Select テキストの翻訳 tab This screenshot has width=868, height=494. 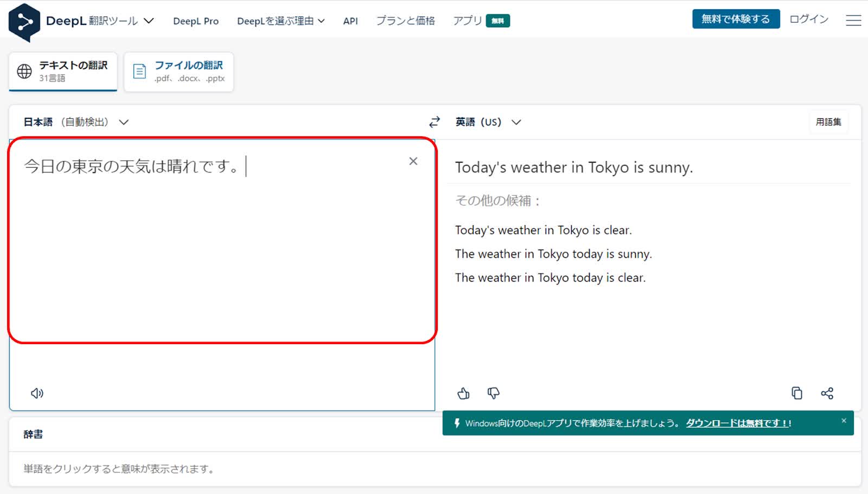(x=63, y=71)
